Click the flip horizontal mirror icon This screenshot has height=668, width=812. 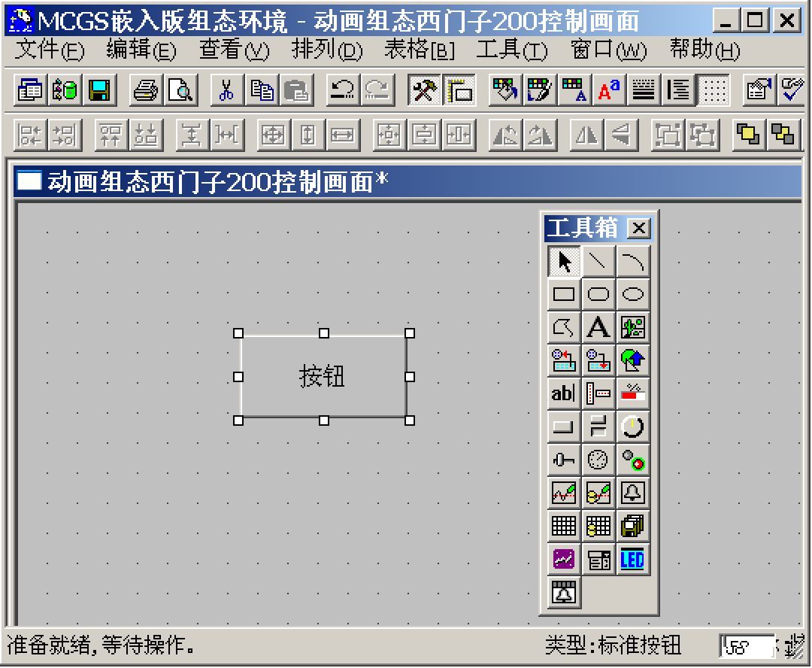point(586,135)
